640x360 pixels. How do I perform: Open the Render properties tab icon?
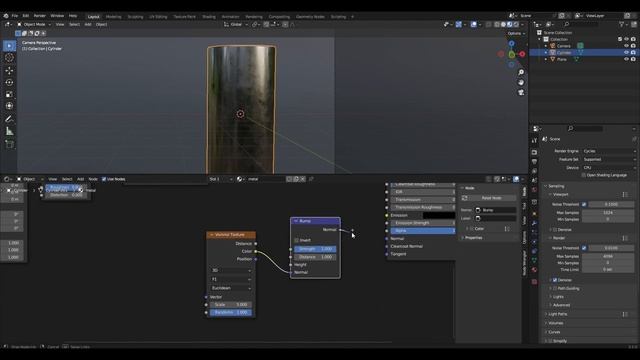point(534,152)
